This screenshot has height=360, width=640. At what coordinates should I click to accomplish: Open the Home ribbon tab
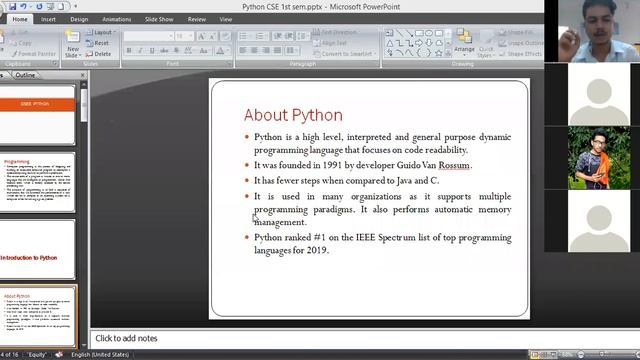click(20, 19)
